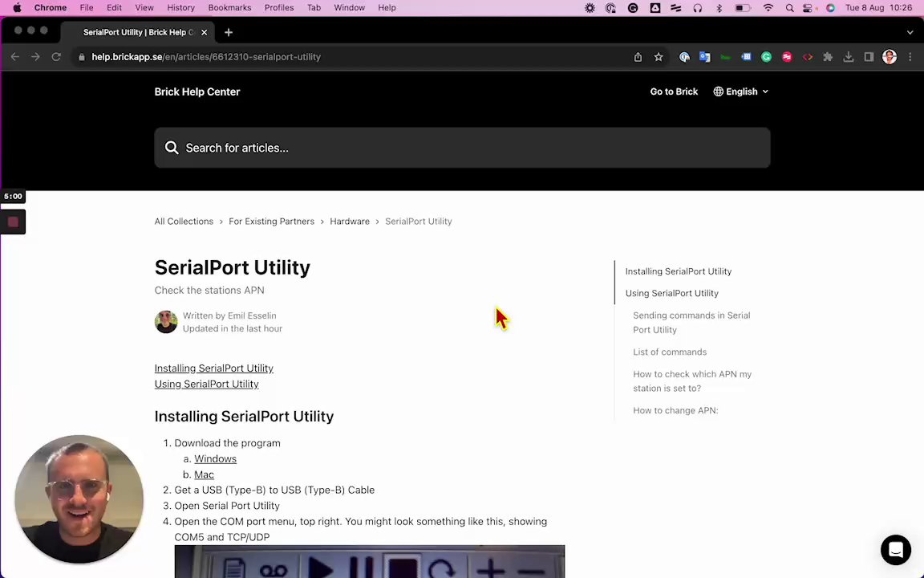Screen dimensions: 924x578
Task: Click the COM port menu screenshot image
Action: [x=370, y=561]
